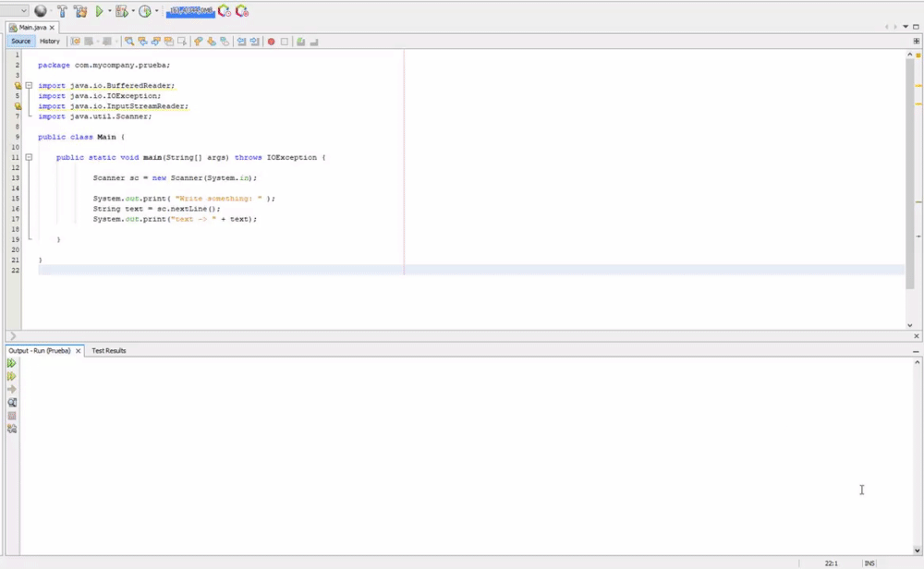Click the split editor icon at toolbar right
The width and height of the screenshot is (924, 569).
tap(917, 42)
